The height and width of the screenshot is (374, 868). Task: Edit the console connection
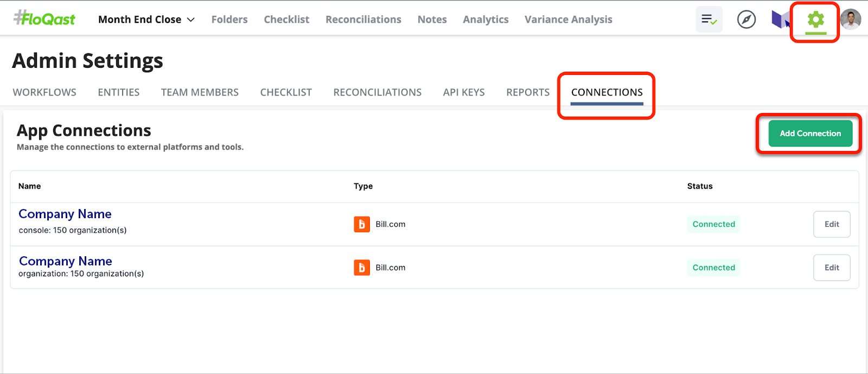coord(832,224)
